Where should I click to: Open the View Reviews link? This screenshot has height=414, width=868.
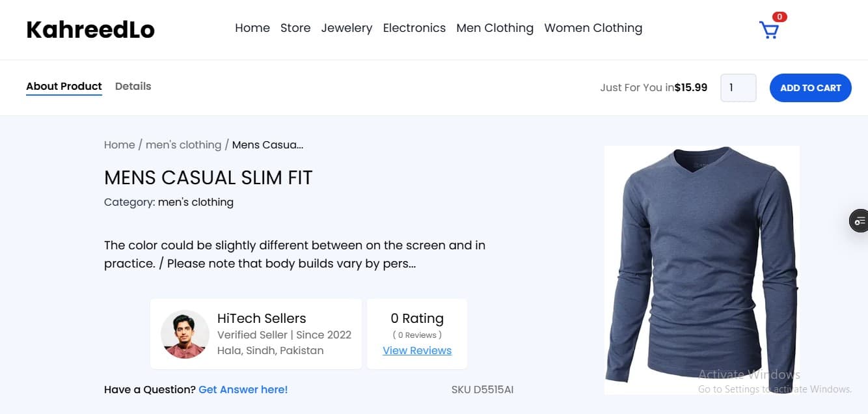coord(417,350)
